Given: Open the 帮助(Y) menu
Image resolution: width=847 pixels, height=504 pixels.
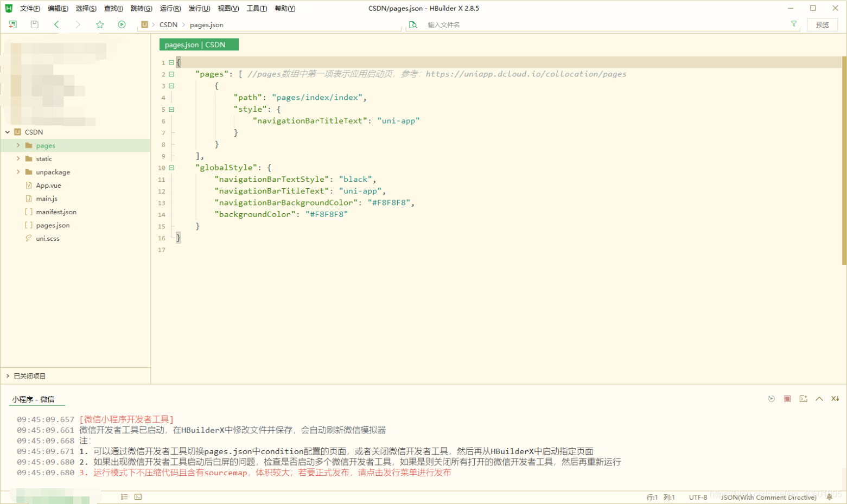Looking at the screenshot, I should click(285, 8).
